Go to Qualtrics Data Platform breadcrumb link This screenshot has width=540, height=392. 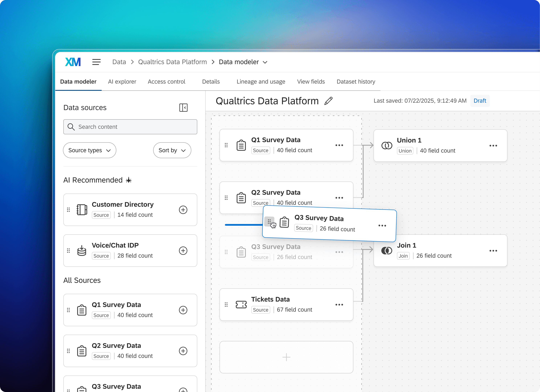tap(172, 62)
